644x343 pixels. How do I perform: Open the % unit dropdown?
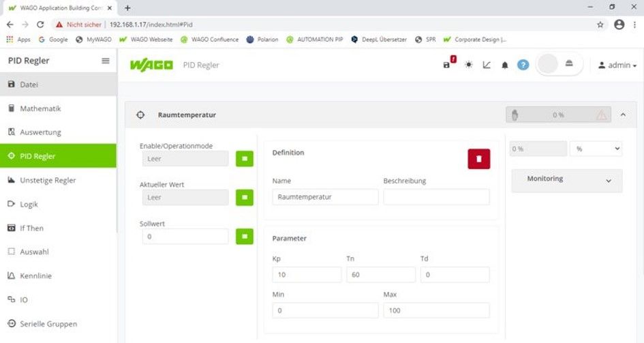[596, 149]
